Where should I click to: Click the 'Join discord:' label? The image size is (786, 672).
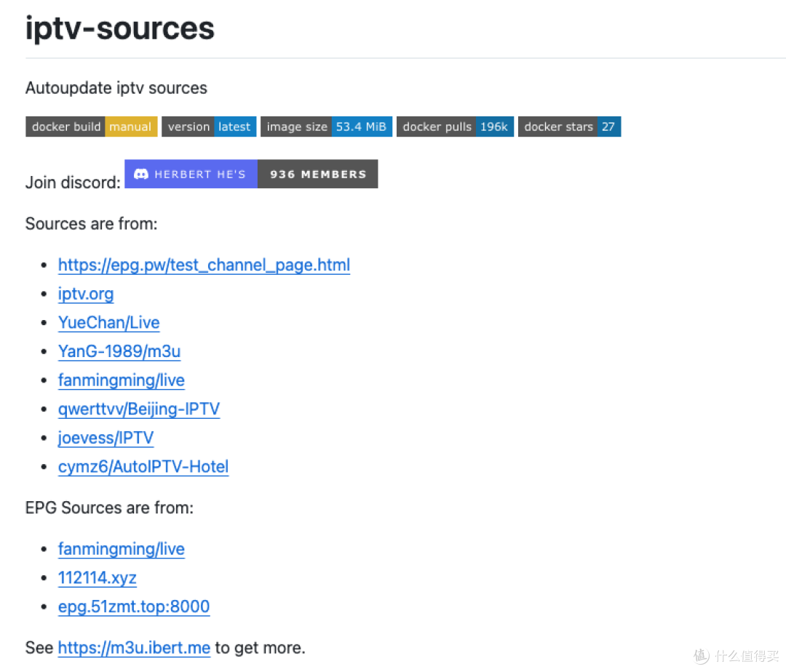pyautogui.click(x=74, y=183)
